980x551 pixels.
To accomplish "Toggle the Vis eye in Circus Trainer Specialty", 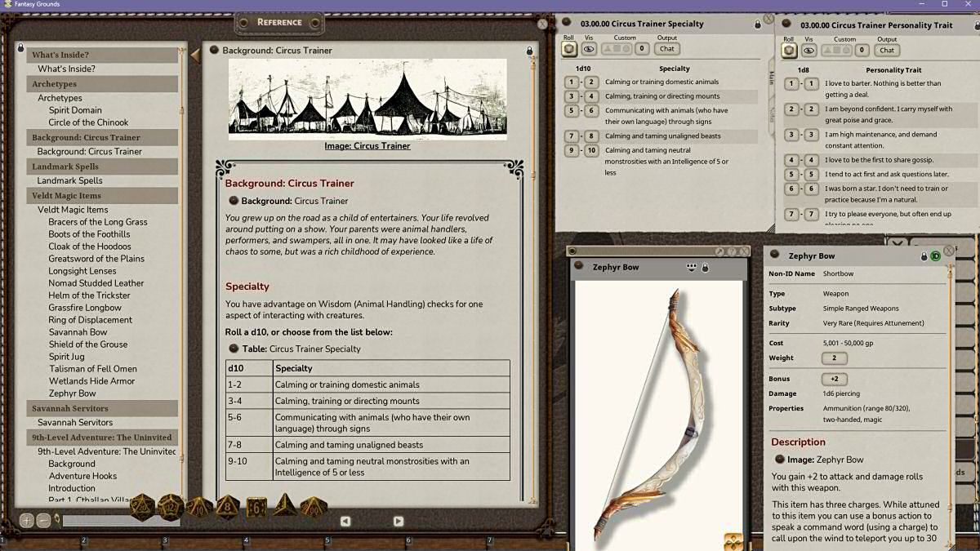I will pos(589,49).
